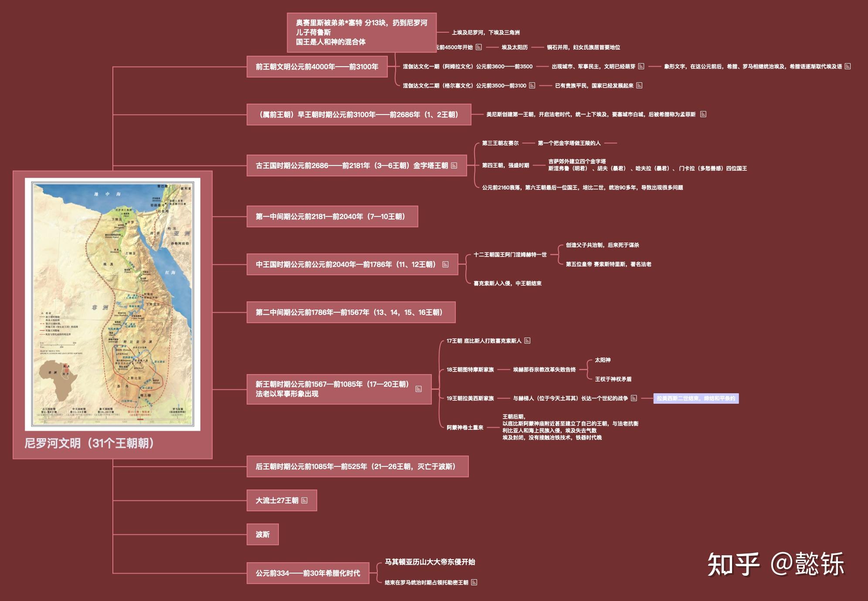868x601 pixels.
Task: Click text 埃赫那吞宗教改革失败告终
Action: click(544, 369)
